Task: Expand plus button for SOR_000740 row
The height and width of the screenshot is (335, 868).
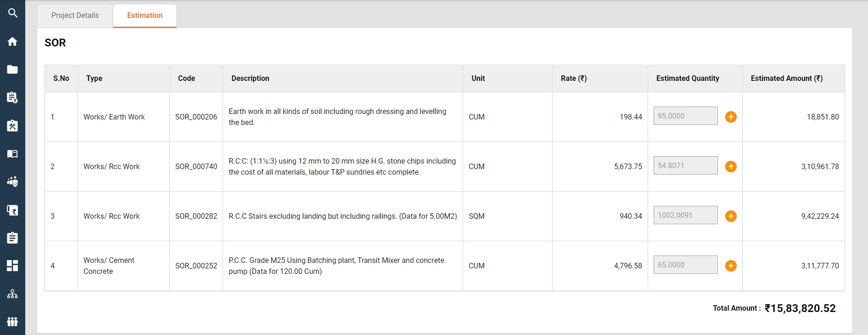Action: 731,166
